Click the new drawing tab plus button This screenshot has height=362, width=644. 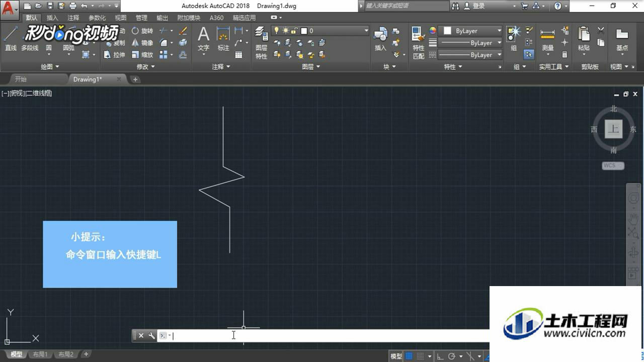[135, 79]
